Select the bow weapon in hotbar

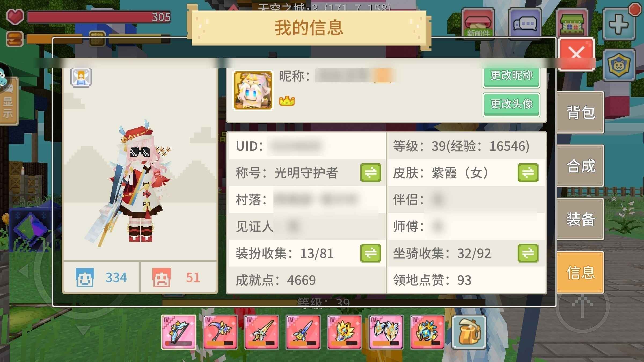point(179,332)
